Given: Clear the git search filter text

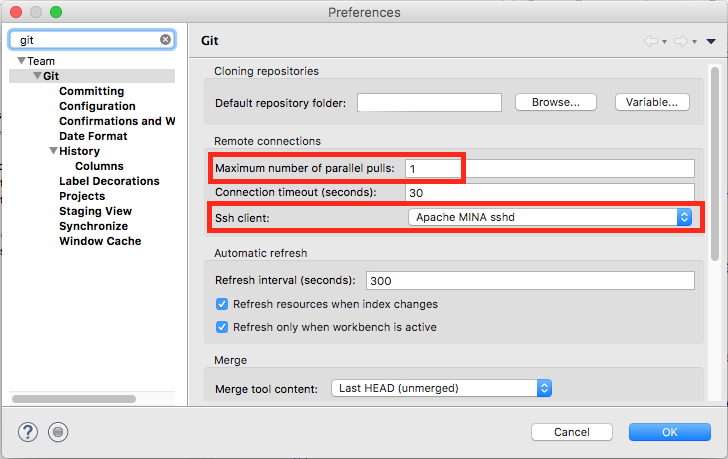Looking at the screenshot, I should pyautogui.click(x=165, y=40).
